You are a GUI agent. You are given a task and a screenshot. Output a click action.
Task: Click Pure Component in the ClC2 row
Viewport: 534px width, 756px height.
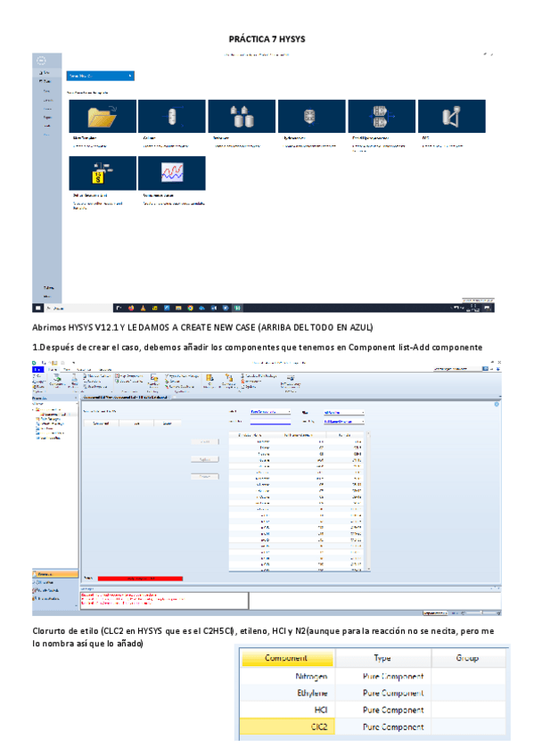[393, 727]
